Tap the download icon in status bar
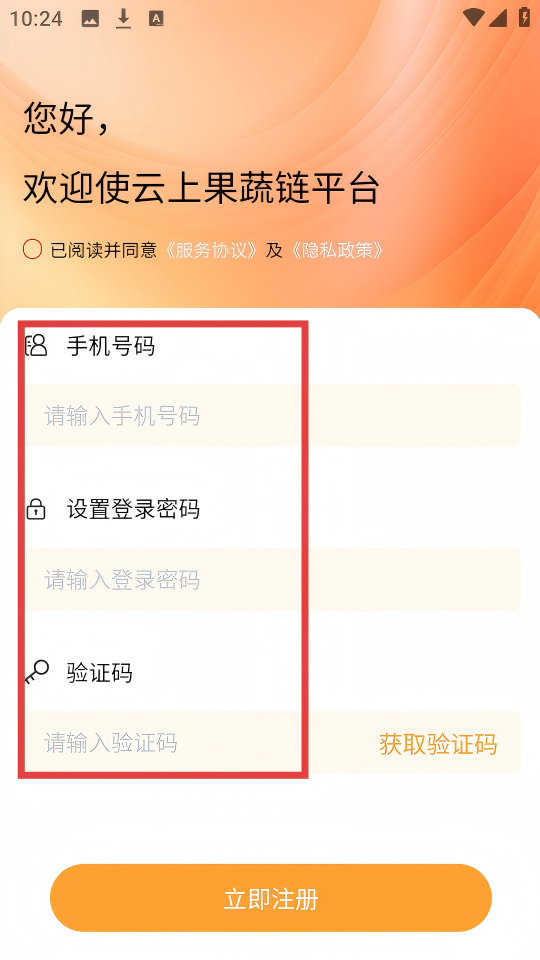The width and height of the screenshot is (540, 960). [124, 19]
